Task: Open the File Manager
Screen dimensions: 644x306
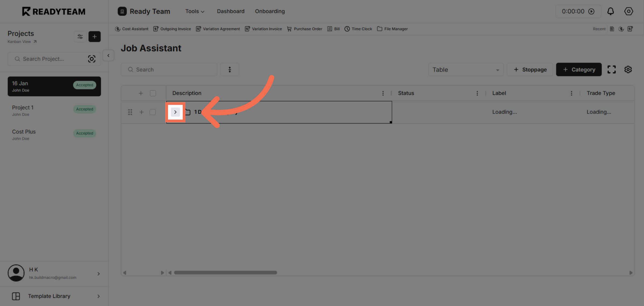Action: [396, 29]
